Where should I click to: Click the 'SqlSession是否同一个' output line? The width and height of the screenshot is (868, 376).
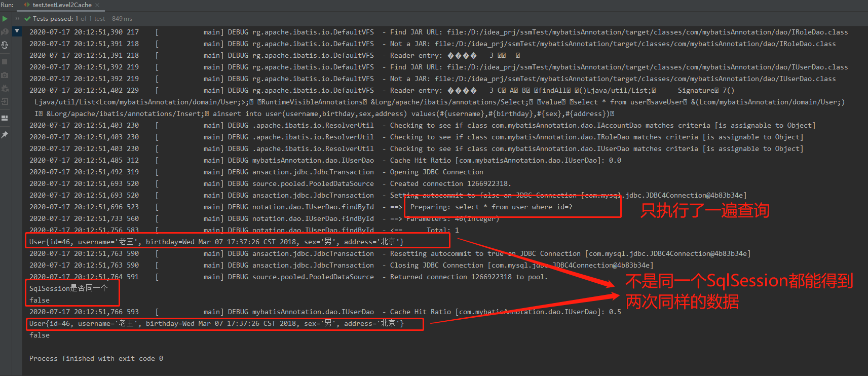68,288
